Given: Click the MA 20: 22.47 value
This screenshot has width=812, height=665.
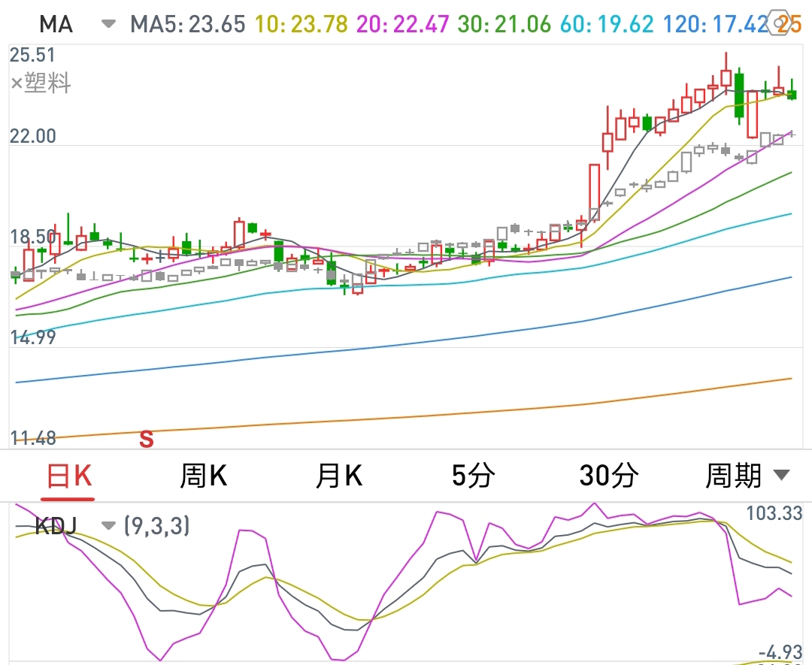Looking at the screenshot, I should pos(402,24).
